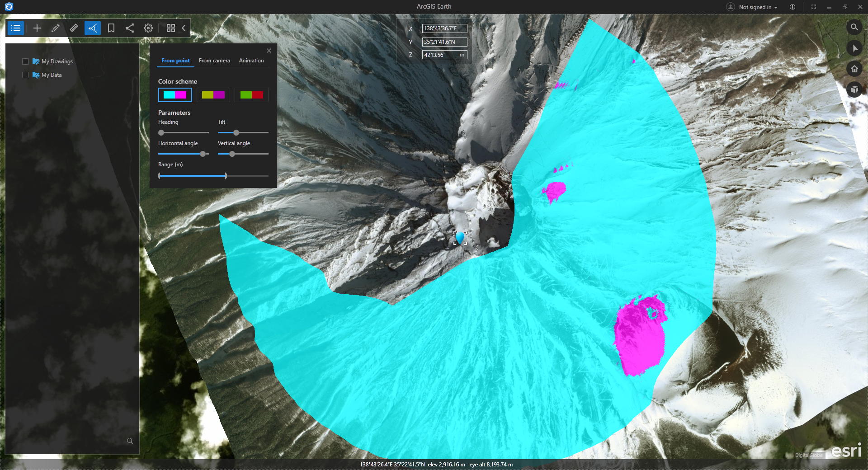Click the coordinates in the status bar
The width and height of the screenshot is (868, 470).
[392, 465]
